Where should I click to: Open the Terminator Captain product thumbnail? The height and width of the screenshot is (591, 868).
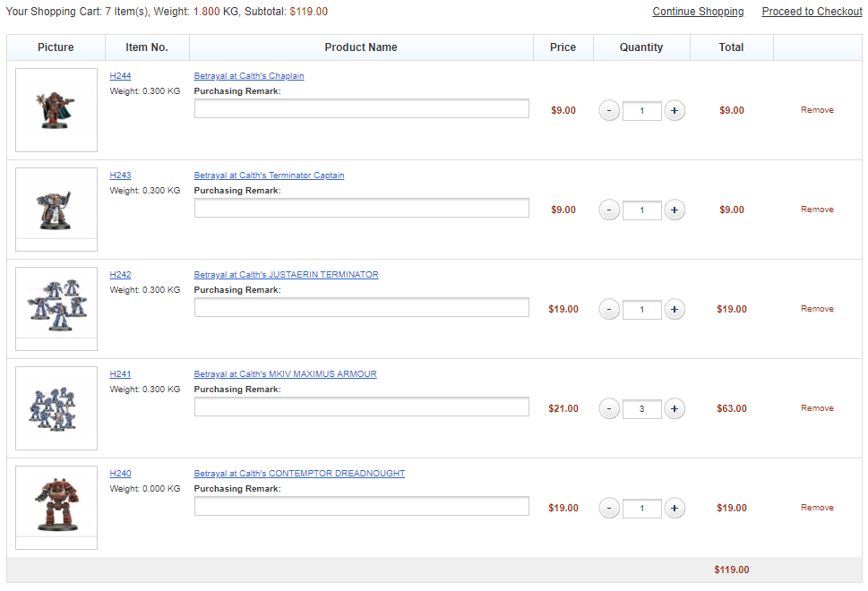point(56,210)
